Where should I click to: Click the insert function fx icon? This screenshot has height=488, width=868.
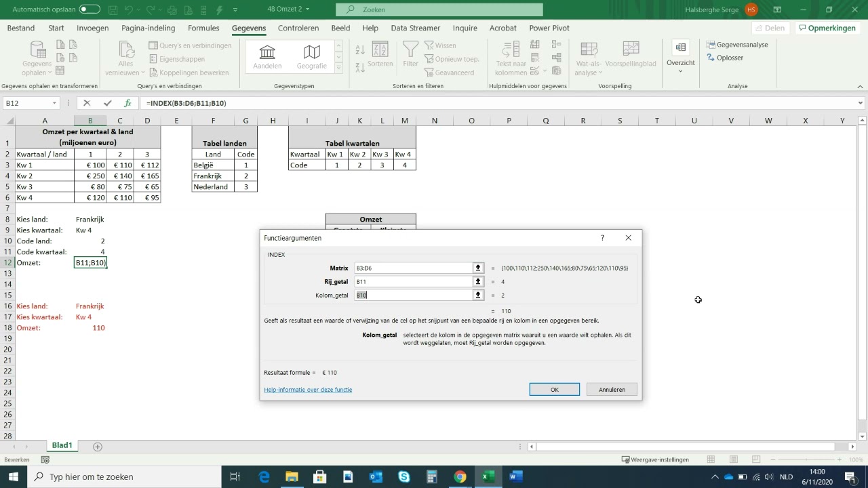[127, 103]
